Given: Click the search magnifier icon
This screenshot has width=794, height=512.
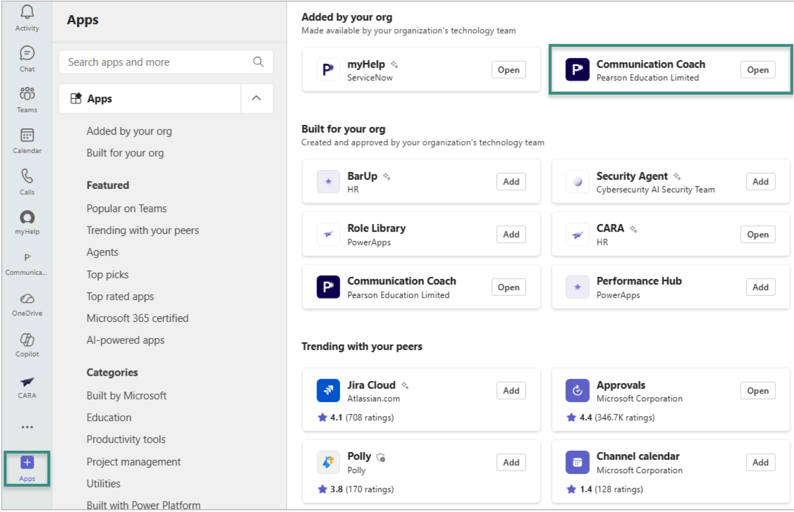Looking at the screenshot, I should pyautogui.click(x=258, y=62).
